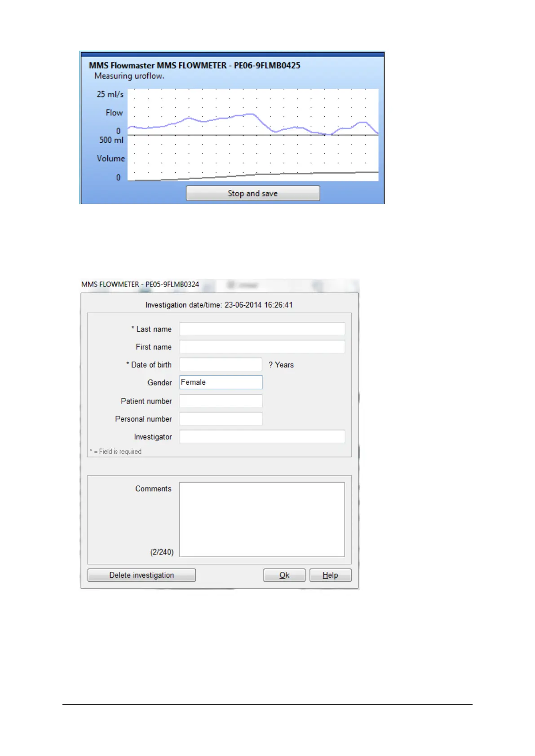Select the Date of birth field
Viewport: 535px width, 756px height.
221,365
